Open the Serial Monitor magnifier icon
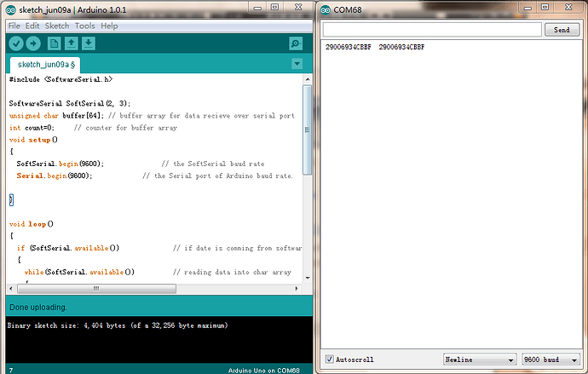588x374 pixels. (x=296, y=43)
